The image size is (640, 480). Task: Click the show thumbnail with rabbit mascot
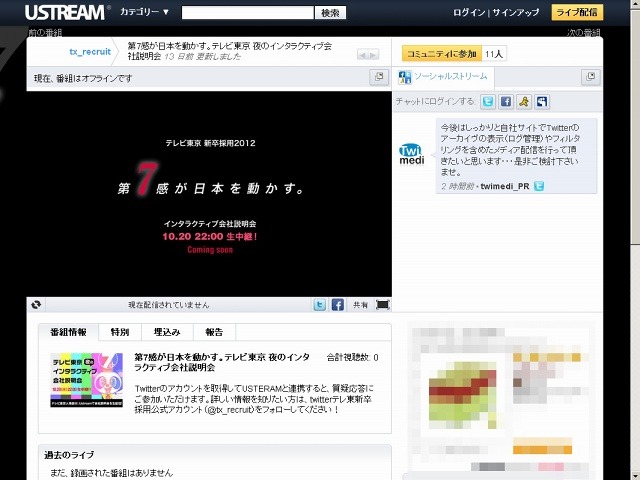pyautogui.click(x=87, y=380)
